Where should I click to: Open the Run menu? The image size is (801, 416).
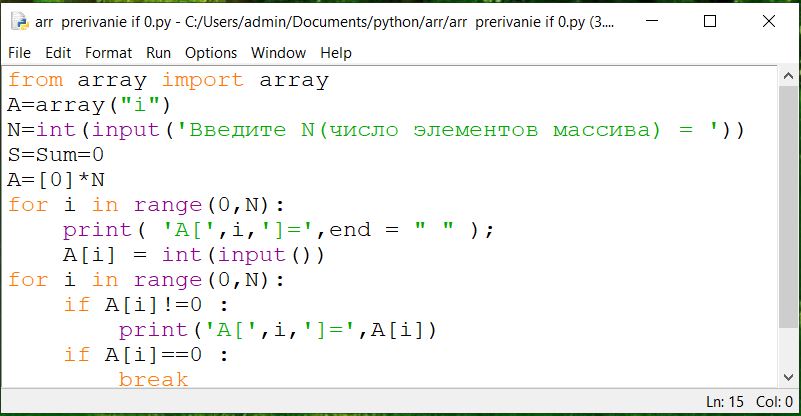tap(158, 53)
